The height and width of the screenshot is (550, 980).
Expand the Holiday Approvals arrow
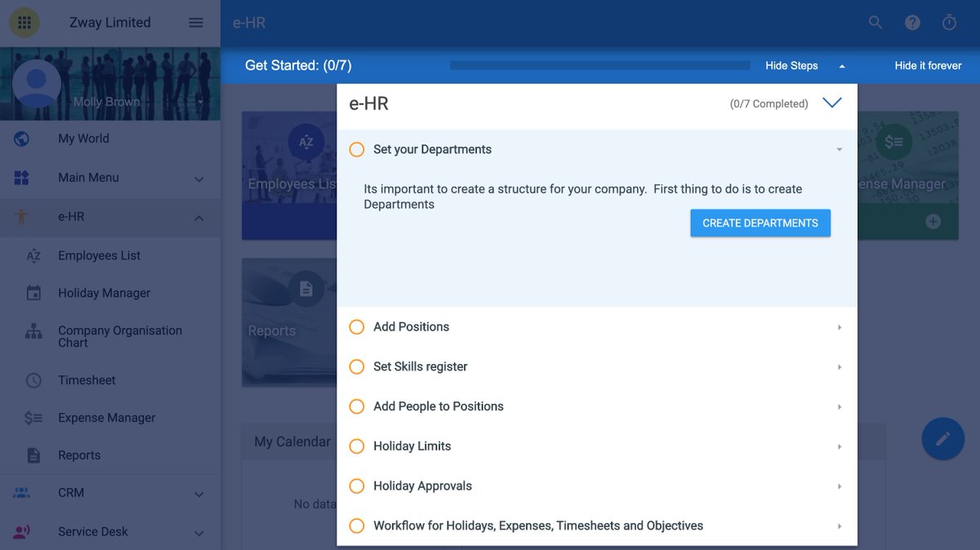tap(840, 486)
